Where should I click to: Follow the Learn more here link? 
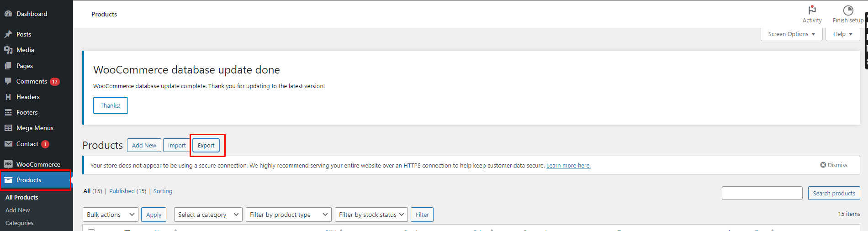pyautogui.click(x=568, y=165)
